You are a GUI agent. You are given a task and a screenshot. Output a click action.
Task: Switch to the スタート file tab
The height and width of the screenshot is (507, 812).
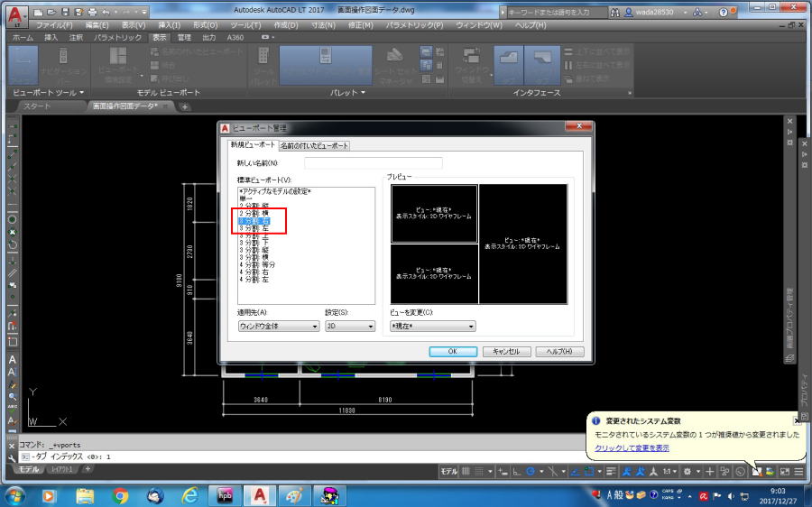(37, 106)
